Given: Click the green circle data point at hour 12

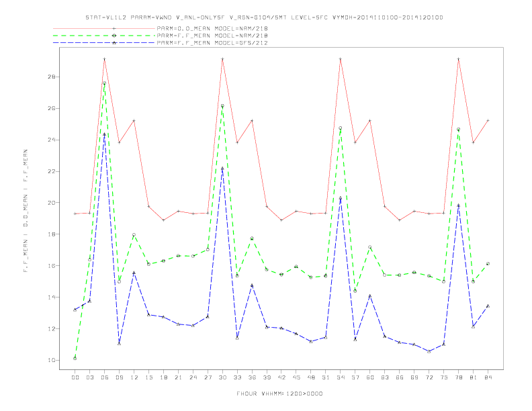Looking at the screenshot, I should [x=134, y=234].
